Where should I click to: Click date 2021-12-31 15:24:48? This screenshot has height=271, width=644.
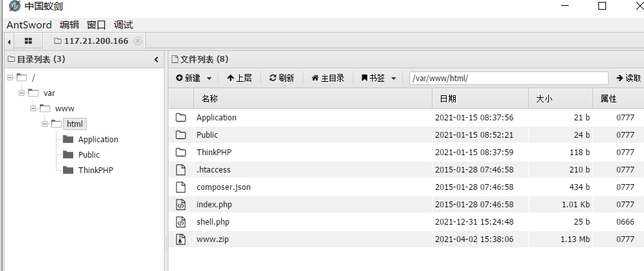pos(474,221)
